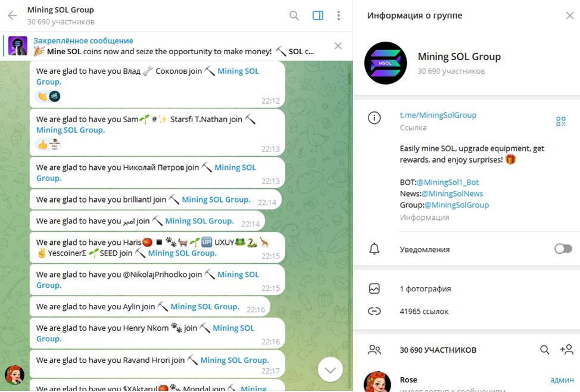This screenshot has width=580, height=392.
Task: Open Mining SOL Group link in Николай Петров message
Action: pyautogui.click(x=235, y=167)
